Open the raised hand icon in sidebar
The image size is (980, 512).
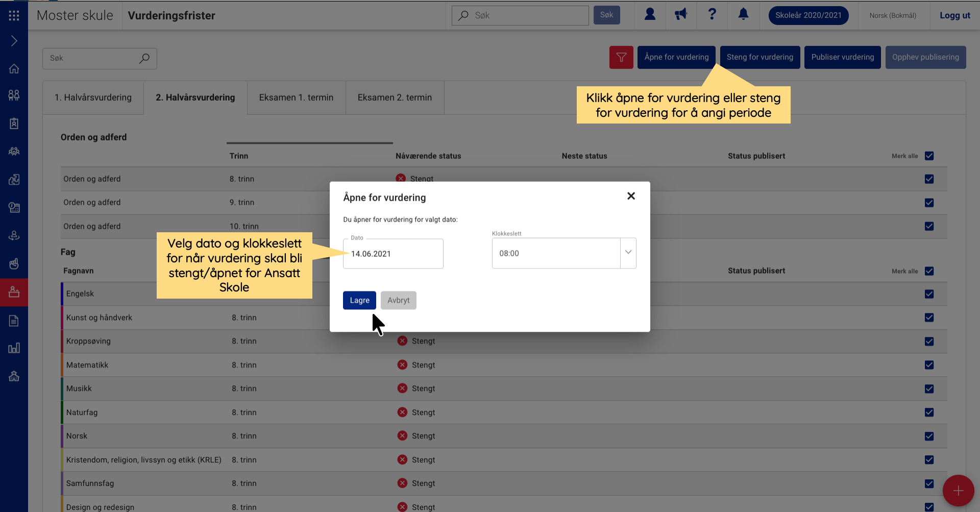pyautogui.click(x=14, y=263)
